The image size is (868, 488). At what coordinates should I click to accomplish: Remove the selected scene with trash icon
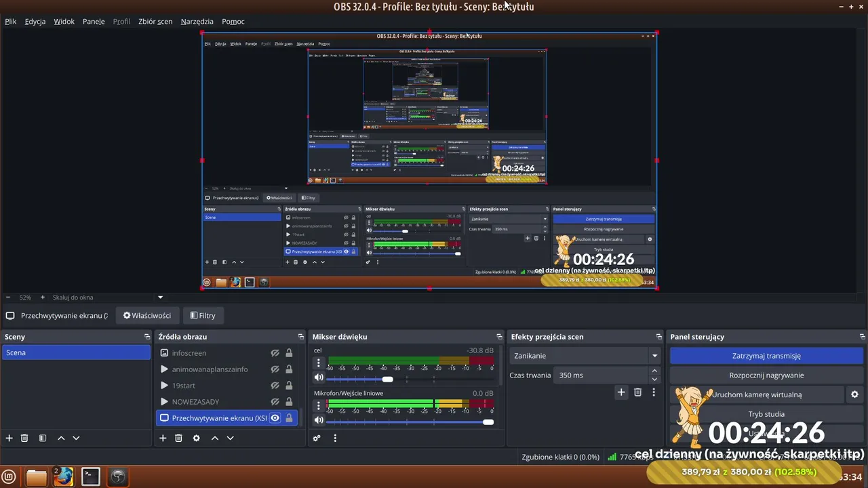coord(24,438)
